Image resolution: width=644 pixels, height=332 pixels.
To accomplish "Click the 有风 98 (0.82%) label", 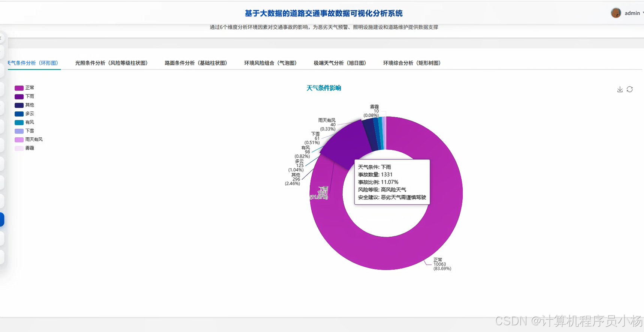I will click(x=302, y=152).
